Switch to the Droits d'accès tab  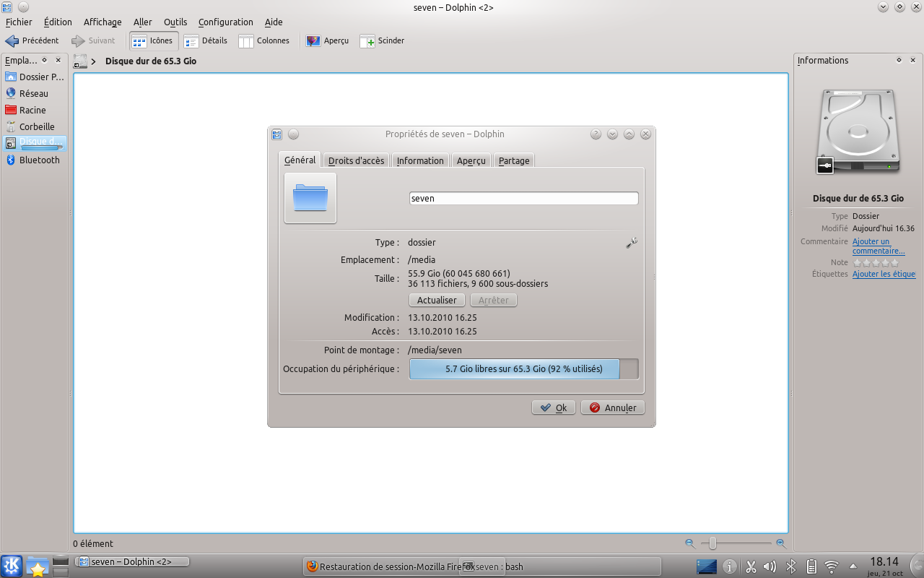click(356, 160)
